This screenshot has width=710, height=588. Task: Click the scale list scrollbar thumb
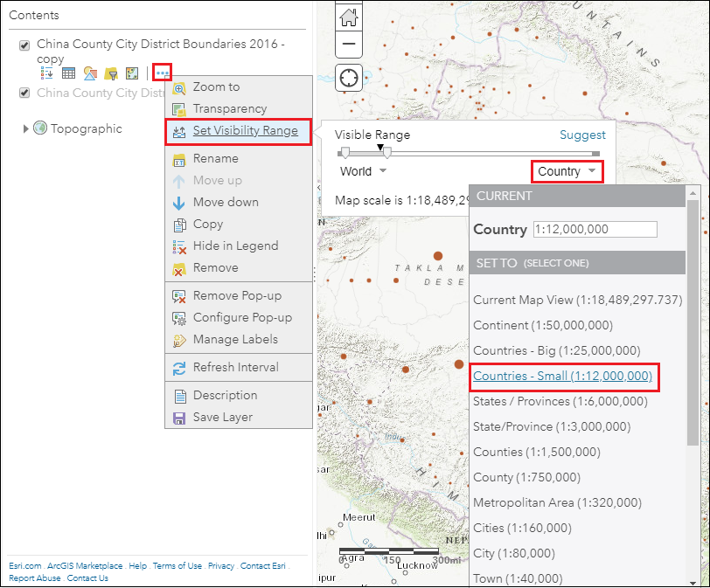[x=693, y=322]
